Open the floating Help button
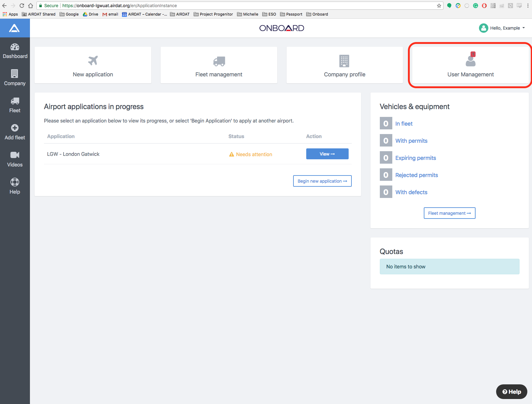 512,392
